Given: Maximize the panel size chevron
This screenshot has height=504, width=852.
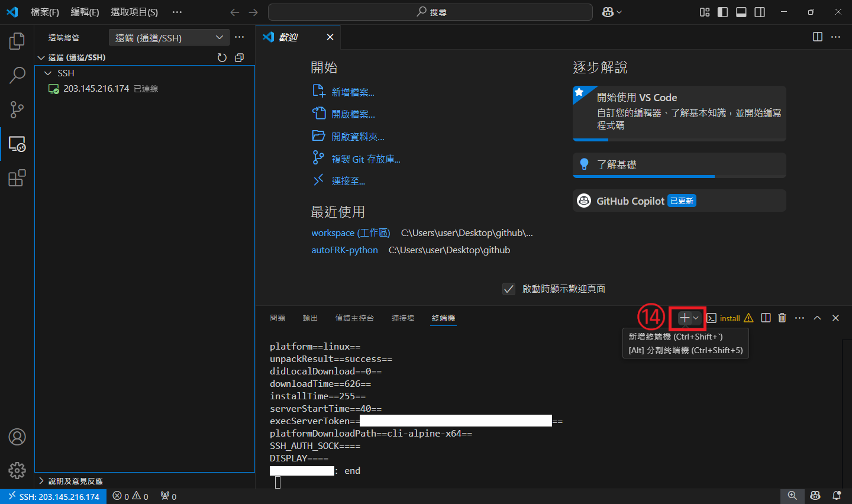Looking at the screenshot, I should pyautogui.click(x=817, y=318).
